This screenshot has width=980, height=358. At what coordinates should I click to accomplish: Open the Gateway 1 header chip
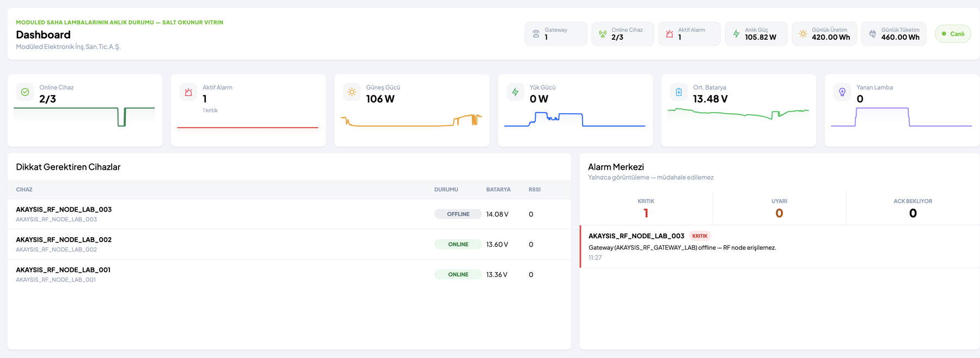point(556,34)
